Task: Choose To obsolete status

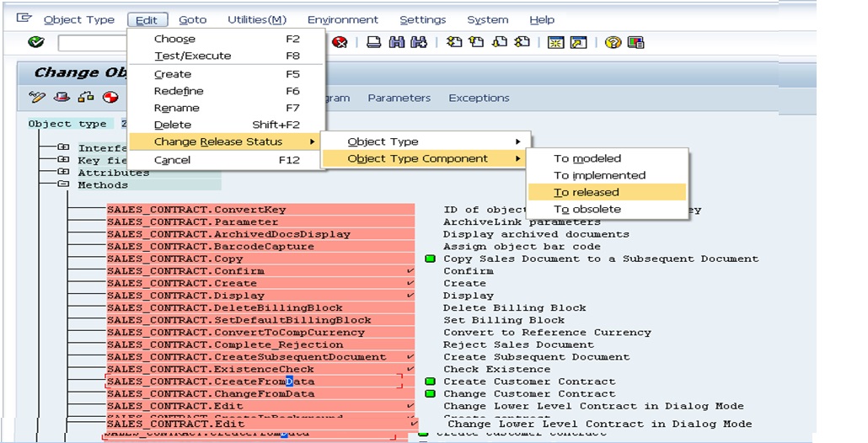Action: point(608,209)
